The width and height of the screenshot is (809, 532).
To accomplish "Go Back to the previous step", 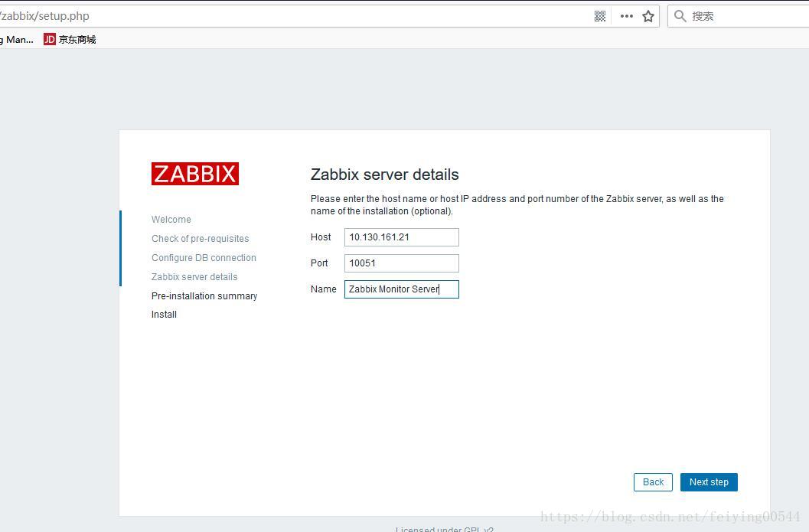I will coord(653,482).
